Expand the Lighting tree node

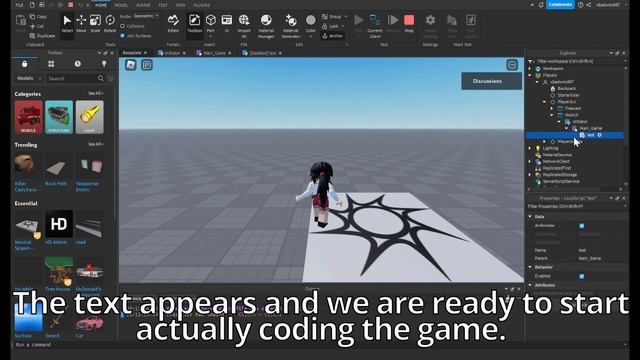point(530,148)
